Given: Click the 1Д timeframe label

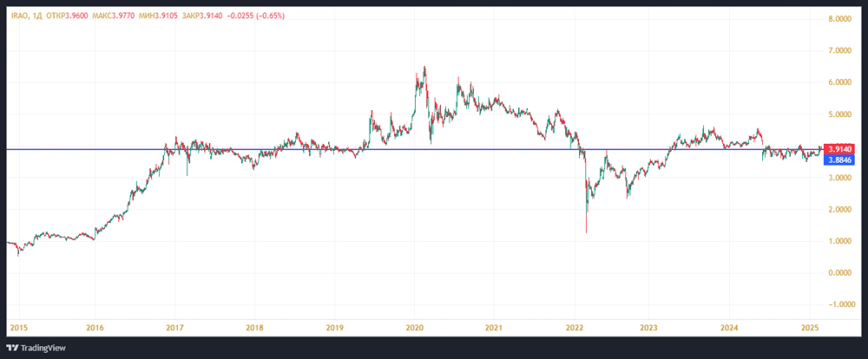Looking at the screenshot, I should pos(36,16).
